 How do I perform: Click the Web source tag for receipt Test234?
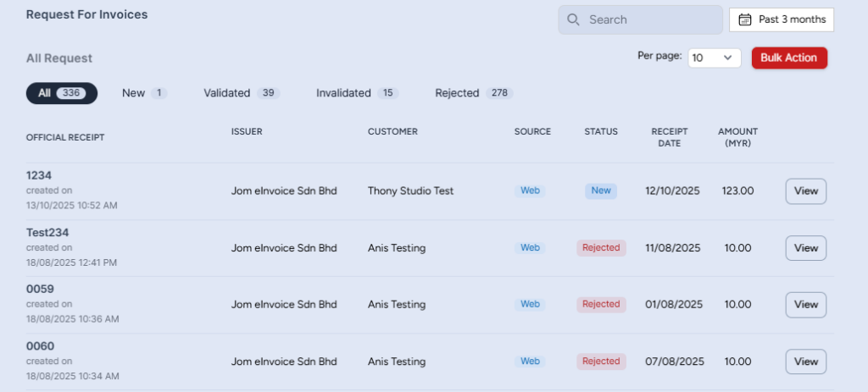[530, 248]
